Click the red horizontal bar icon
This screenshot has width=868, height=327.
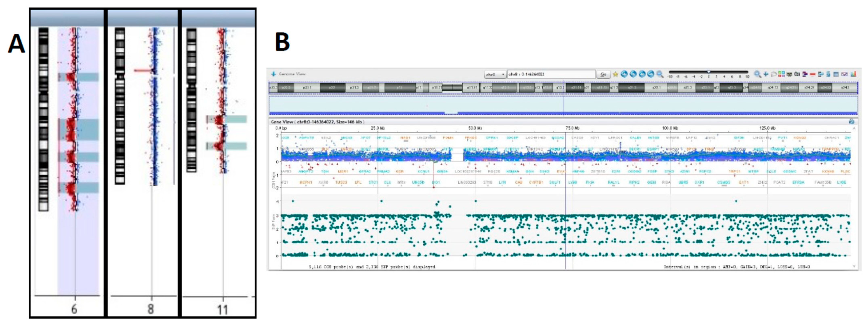pyautogui.click(x=812, y=74)
